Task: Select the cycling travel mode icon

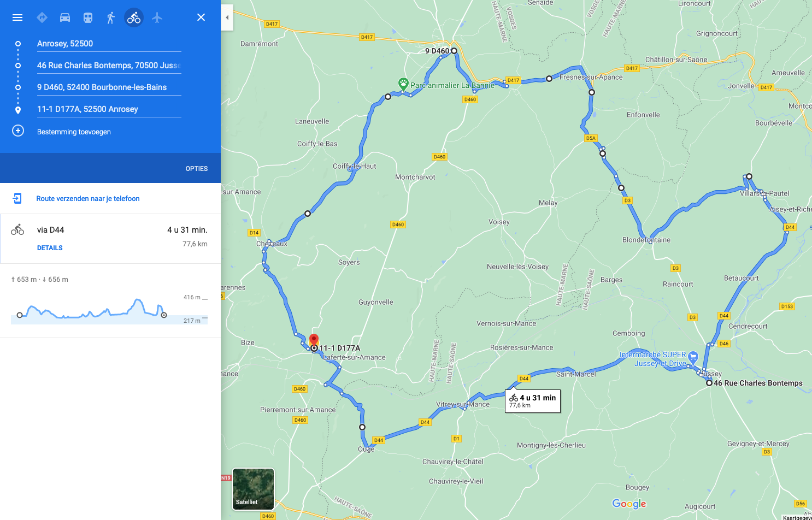Action: 134,17
